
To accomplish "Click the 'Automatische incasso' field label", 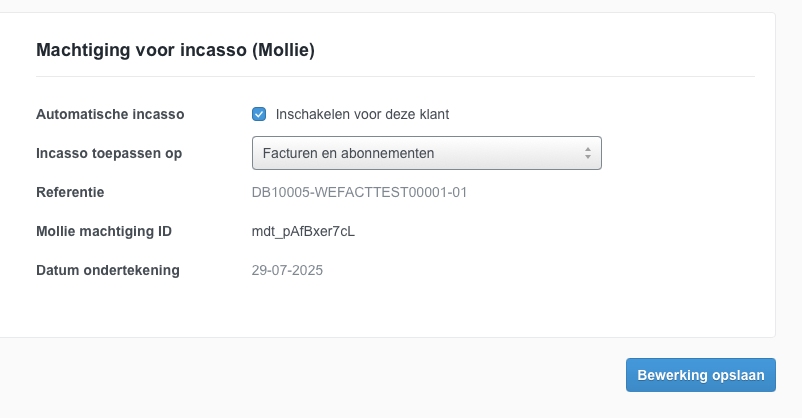I will [110, 114].
